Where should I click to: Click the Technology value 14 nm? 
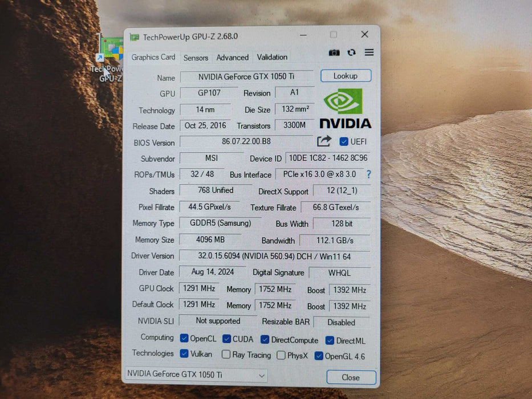[x=205, y=109]
